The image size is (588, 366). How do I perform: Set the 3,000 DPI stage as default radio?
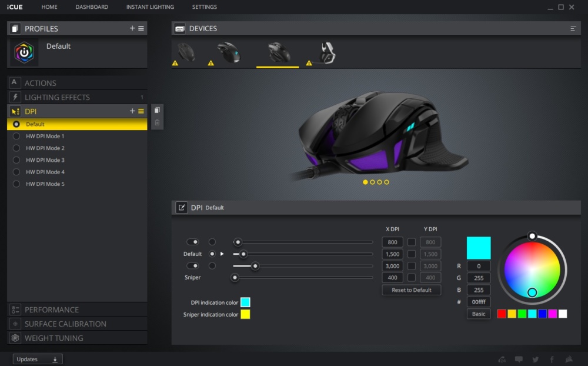click(212, 266)
